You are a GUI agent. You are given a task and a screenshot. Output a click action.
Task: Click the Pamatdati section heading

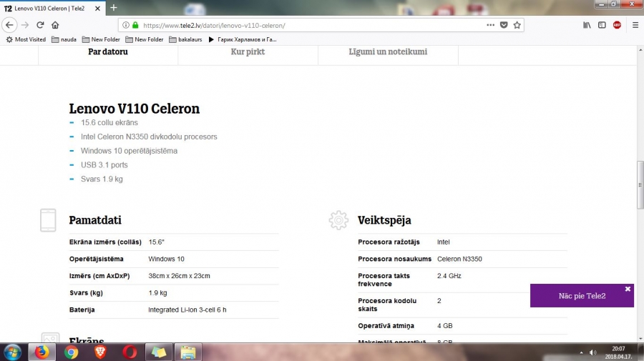pos(95,220)
